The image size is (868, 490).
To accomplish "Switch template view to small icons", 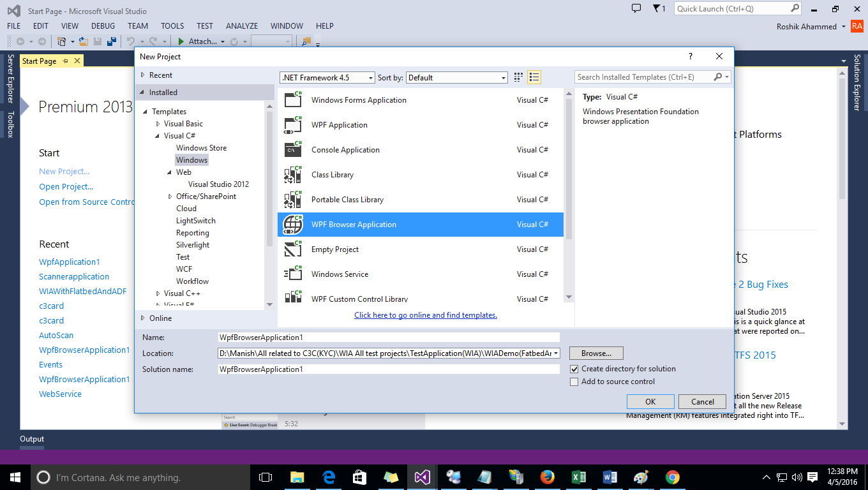I will coord(518,77).
